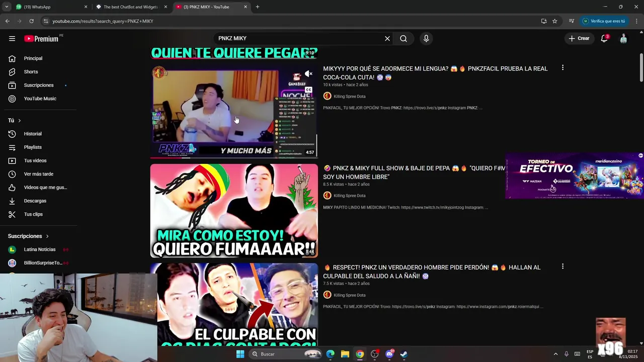Image resolution: width=644 pixels, height=362 pixels.
Task: Click the Torneo de Efectivo casino banner
Action: coord(575,176)
